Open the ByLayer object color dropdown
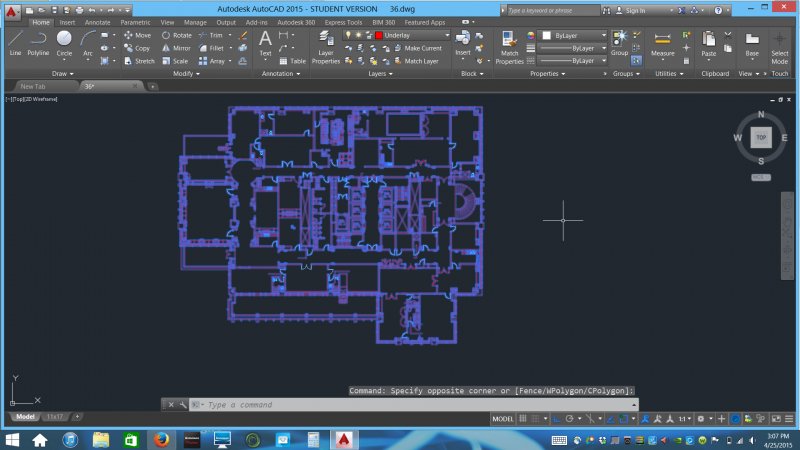The height and width of the screenshot is (450, 800). click(x=604, y=35)
